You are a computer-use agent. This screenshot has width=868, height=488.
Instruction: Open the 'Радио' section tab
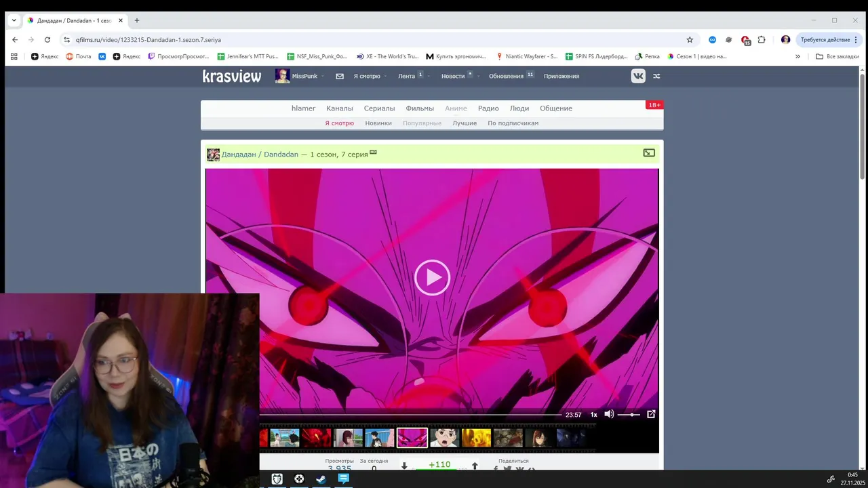click(488, 108)
